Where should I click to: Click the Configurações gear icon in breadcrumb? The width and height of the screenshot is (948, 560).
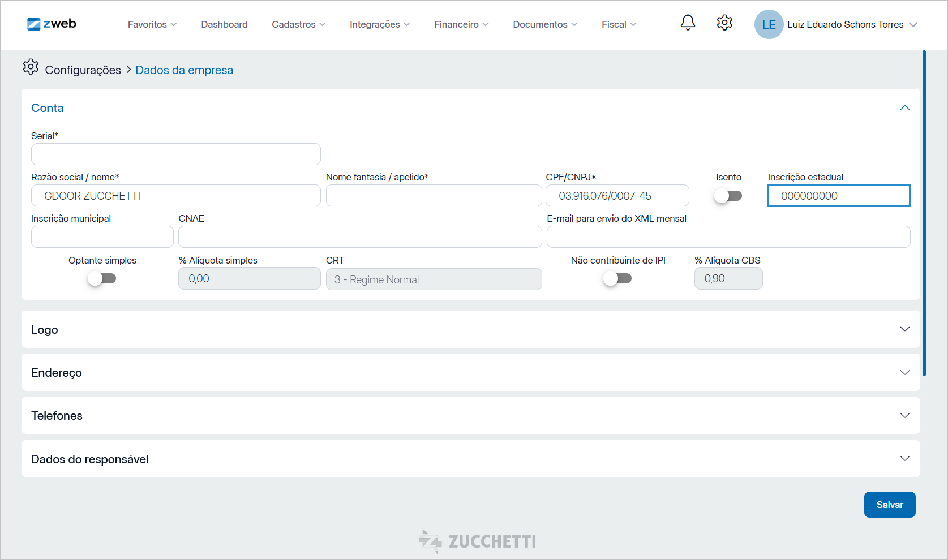31,67
